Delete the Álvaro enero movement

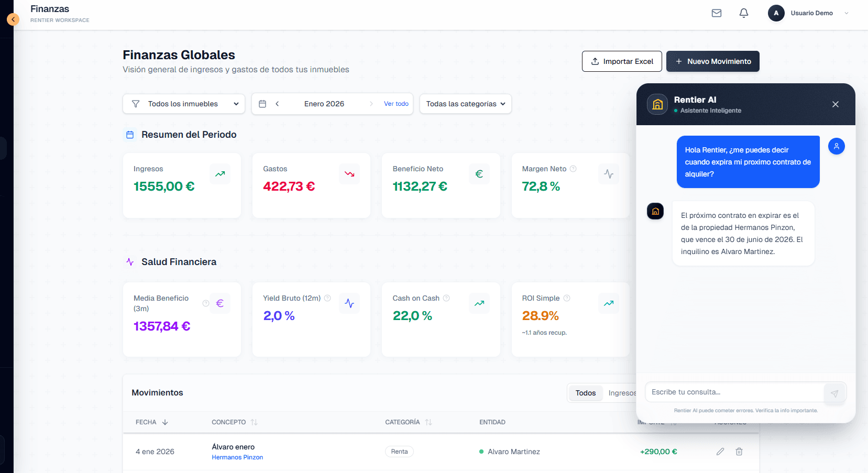[739, 452]
